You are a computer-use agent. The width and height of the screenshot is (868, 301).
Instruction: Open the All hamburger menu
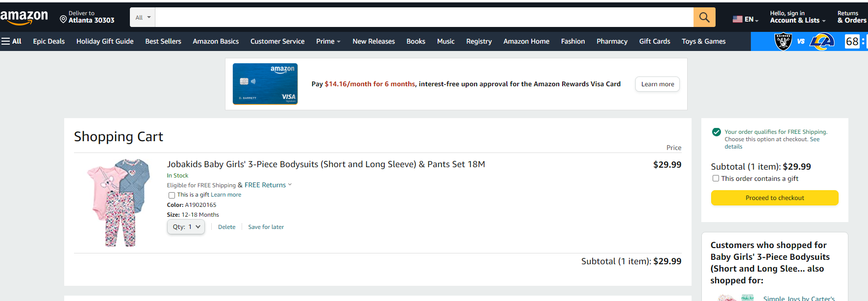coord(11,42)
